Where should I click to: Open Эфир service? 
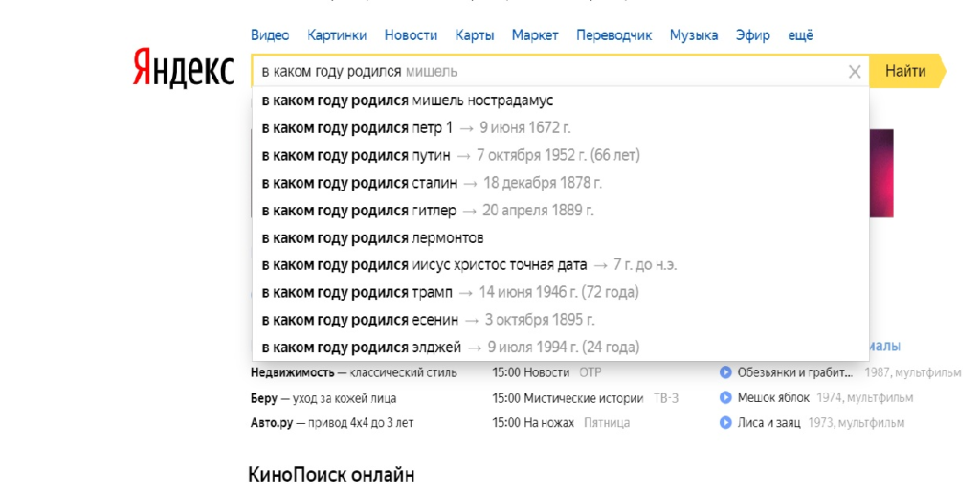click(x=752, y=35)
